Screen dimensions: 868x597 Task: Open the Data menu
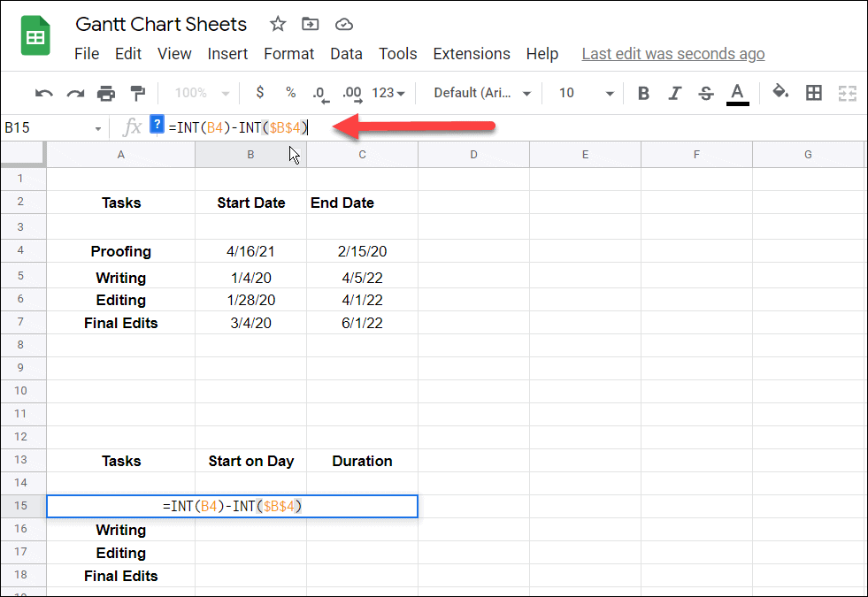pyautogui.click(x=346, y=54)
